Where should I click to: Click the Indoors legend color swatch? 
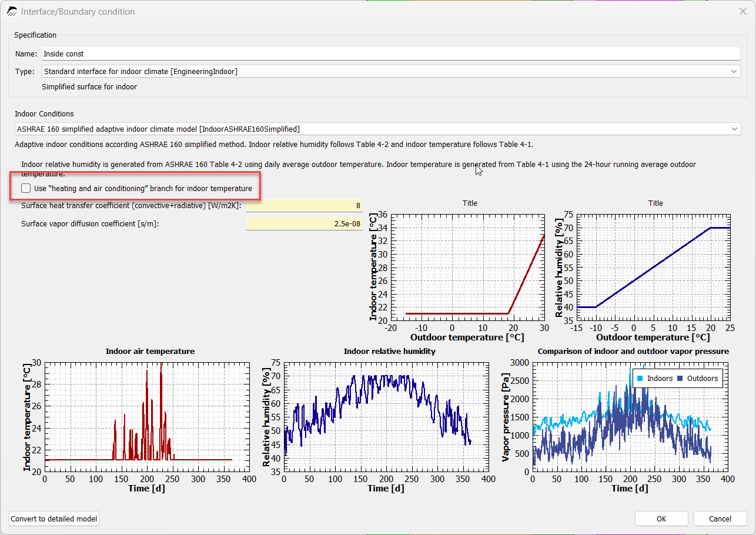click(640, 378)
